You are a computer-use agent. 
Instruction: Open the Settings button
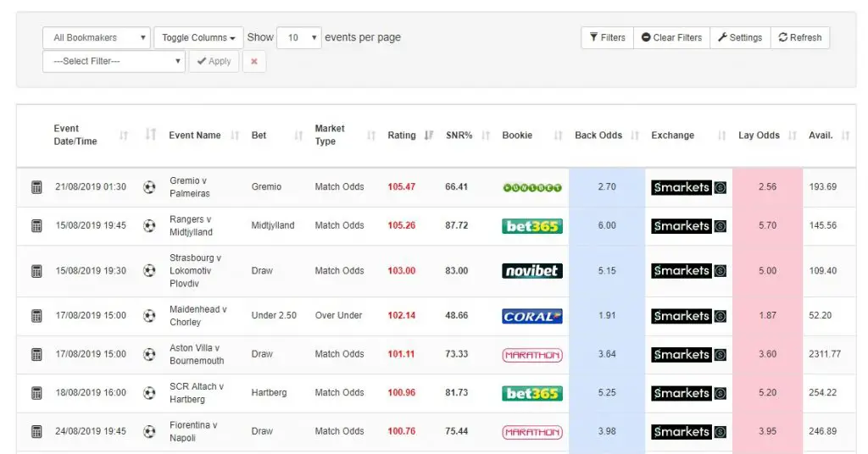click(x=740, y=37)
